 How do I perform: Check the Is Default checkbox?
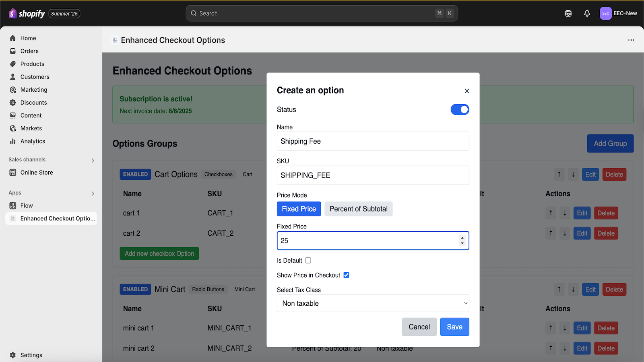click(308, 260)
